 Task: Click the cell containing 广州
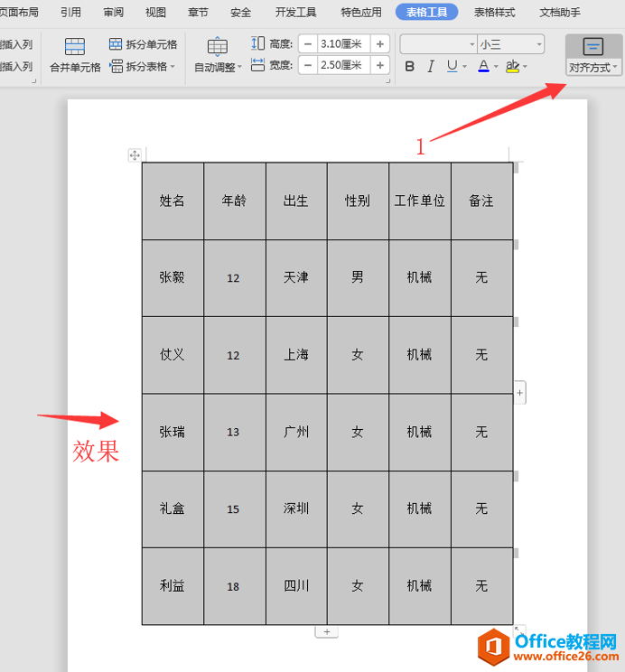point(296,433)
